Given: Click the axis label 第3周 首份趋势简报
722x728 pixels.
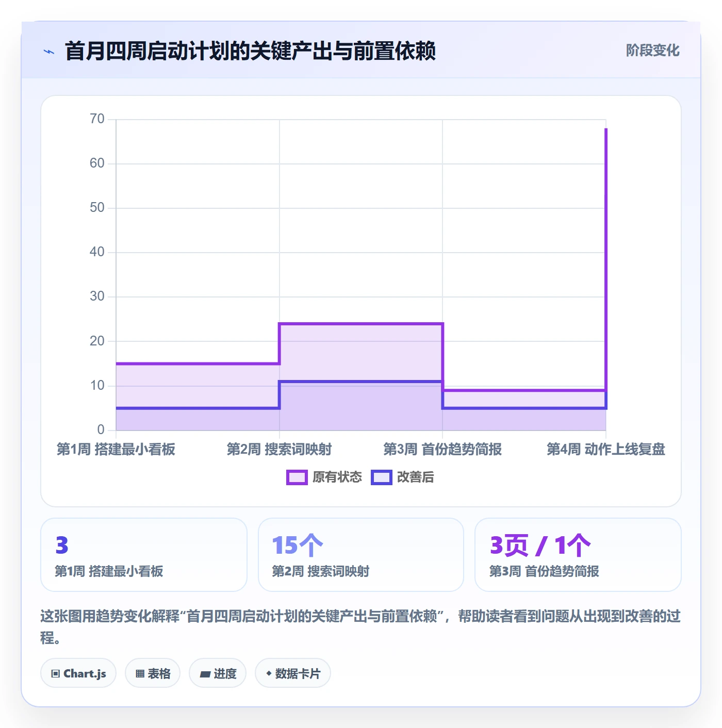Looking at the screenshot, I should click(442, 450).
